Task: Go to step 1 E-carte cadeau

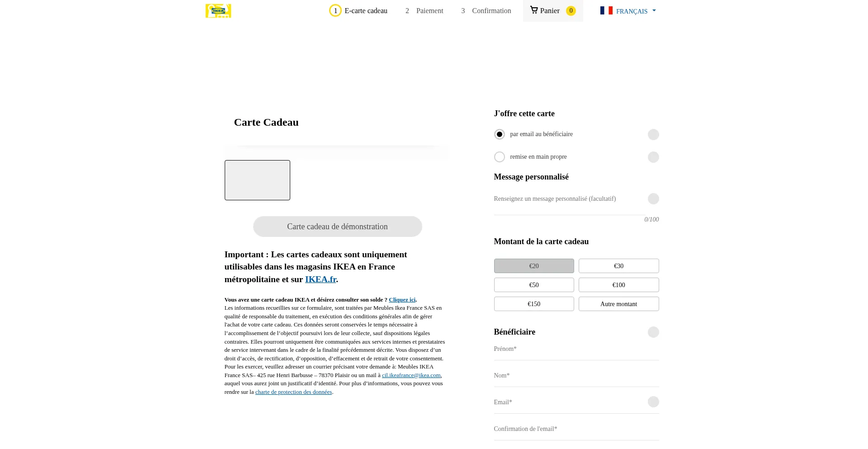Action: tap(358, 10)
